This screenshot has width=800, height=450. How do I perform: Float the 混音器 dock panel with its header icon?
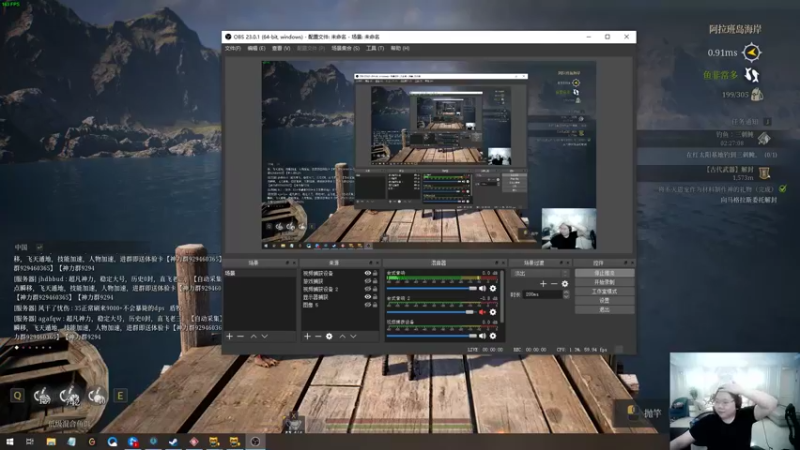496,263
